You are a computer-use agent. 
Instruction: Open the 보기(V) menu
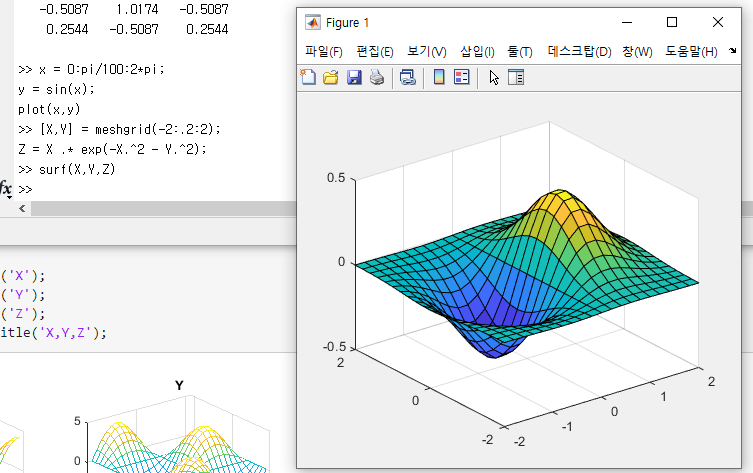pyautogui.click(x=427, y=52)
